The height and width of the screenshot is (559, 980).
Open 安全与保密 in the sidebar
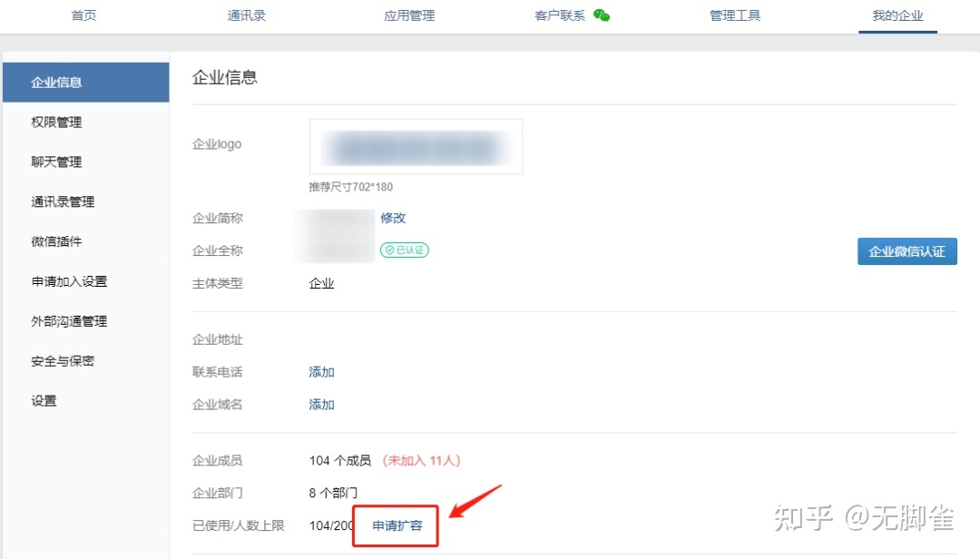tap(63, 361)
